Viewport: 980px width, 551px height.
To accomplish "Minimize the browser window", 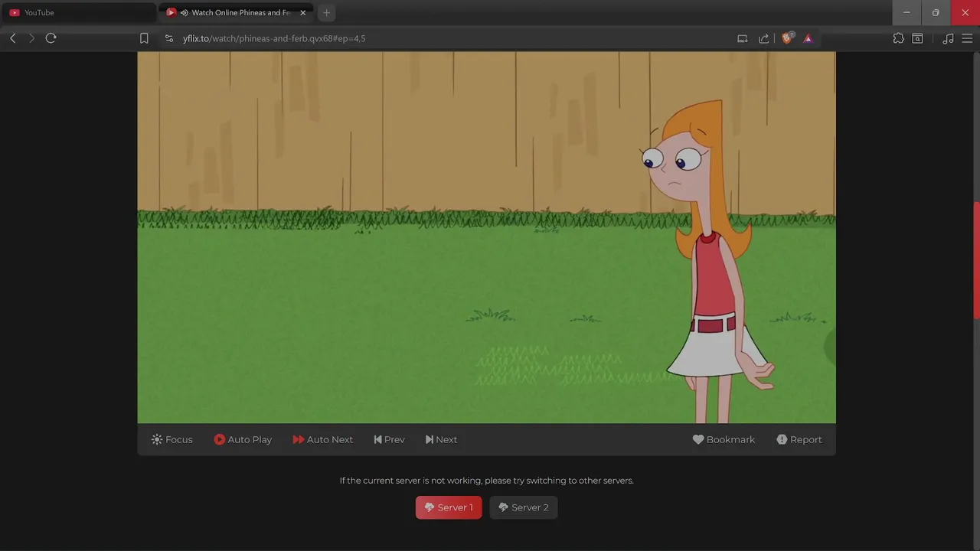I will click(x=906, y=12).
